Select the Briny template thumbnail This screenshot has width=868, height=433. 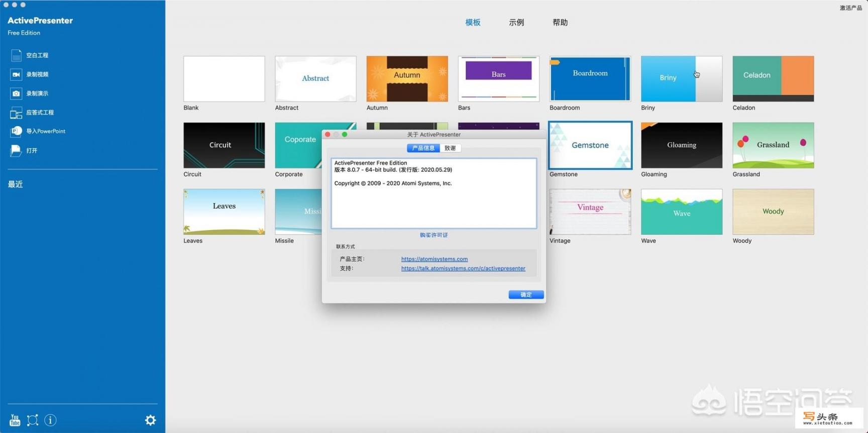[682, 79]
